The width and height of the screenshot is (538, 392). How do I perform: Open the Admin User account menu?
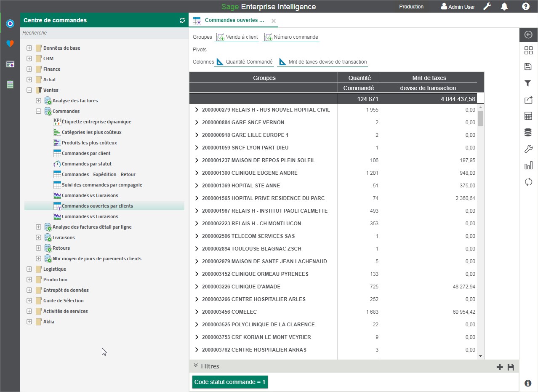click(x=458, y=7)
